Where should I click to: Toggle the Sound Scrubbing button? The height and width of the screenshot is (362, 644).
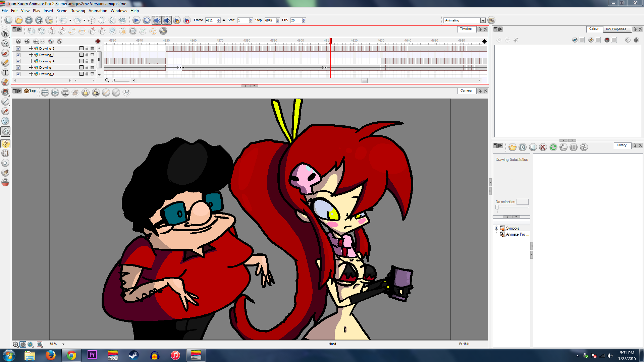(167, 20)
